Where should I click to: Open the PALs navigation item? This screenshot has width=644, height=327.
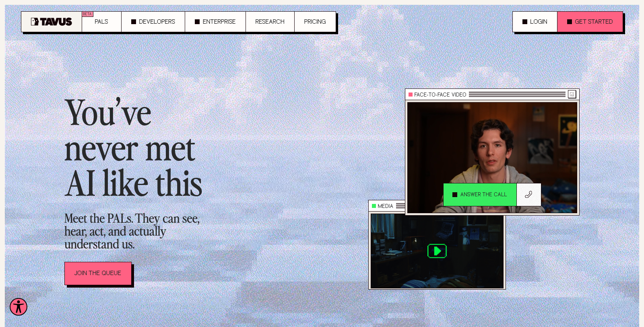tap(101, 22)
